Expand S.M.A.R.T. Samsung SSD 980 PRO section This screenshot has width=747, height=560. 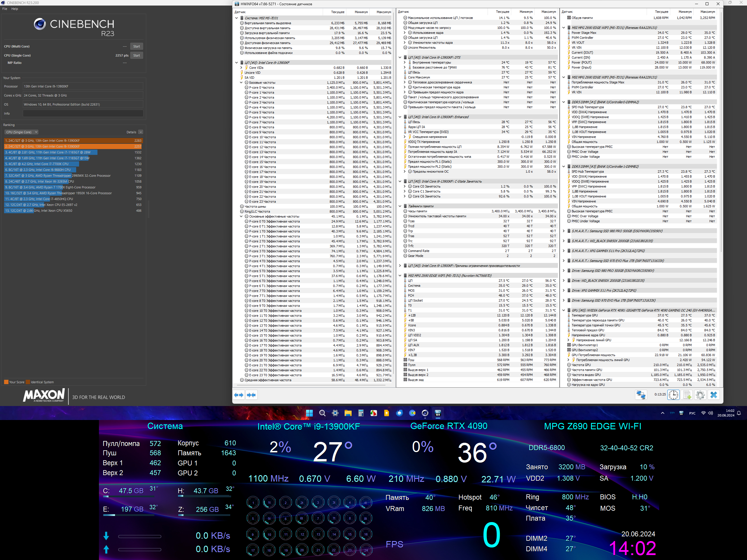564,231
